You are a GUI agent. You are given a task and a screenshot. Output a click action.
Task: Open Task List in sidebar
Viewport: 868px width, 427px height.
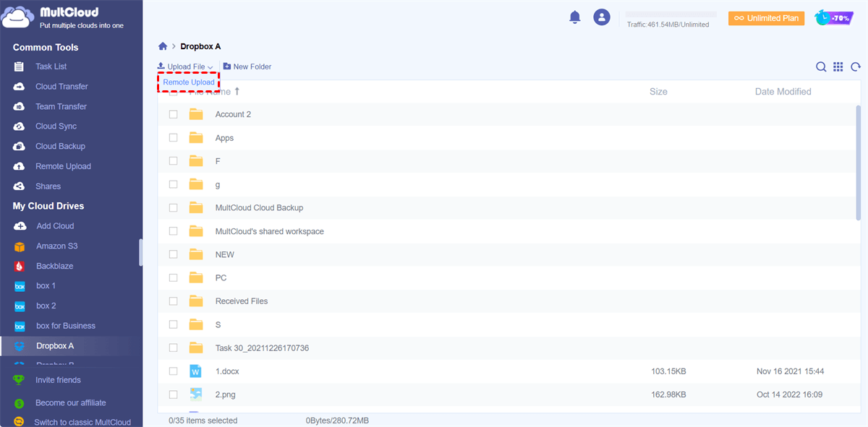point(51,66)
